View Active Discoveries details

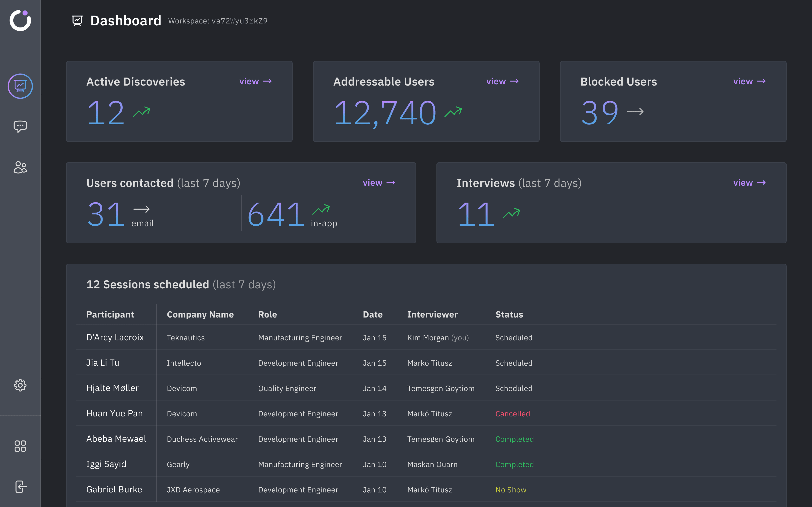pyautogui.click(x=255, y=82)
